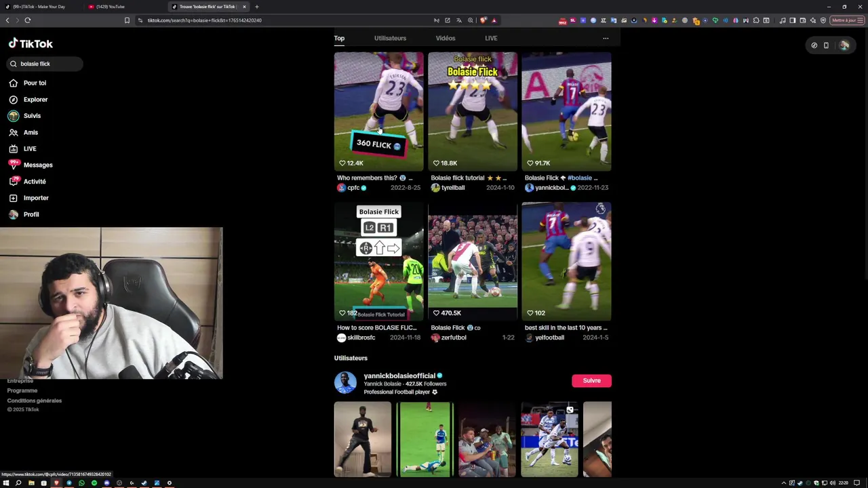Open the video thumbnail with 102 likes
This screenshot has height=488, width=868.
[x=566, y=261]
